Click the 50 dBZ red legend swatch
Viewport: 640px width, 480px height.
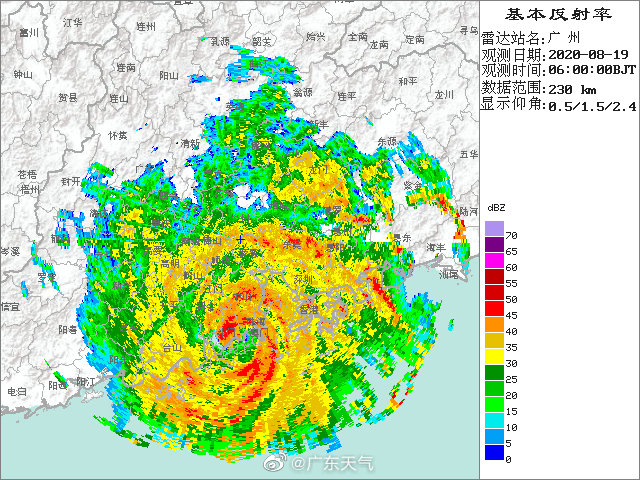coord(494,293)
